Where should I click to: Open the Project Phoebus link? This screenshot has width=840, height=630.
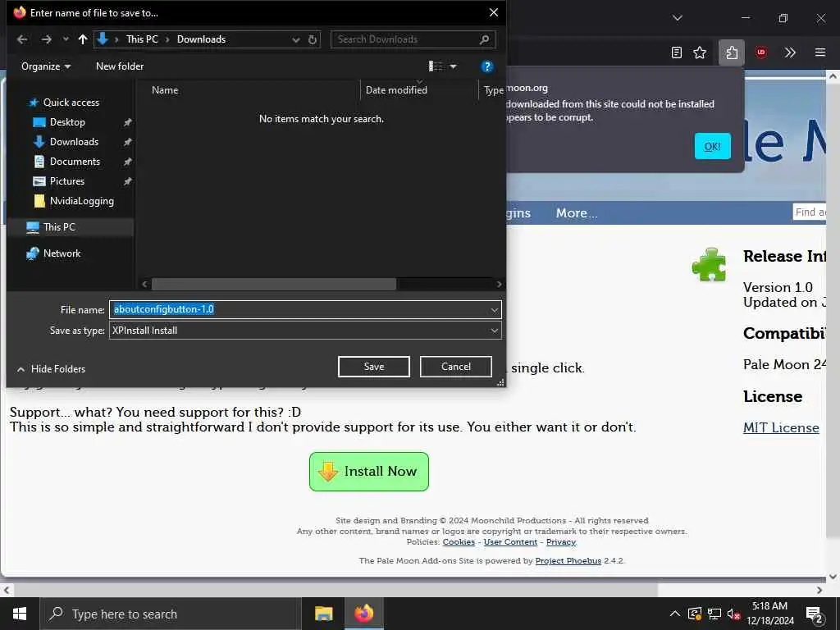pyautogui.click(x=568, y=561)
